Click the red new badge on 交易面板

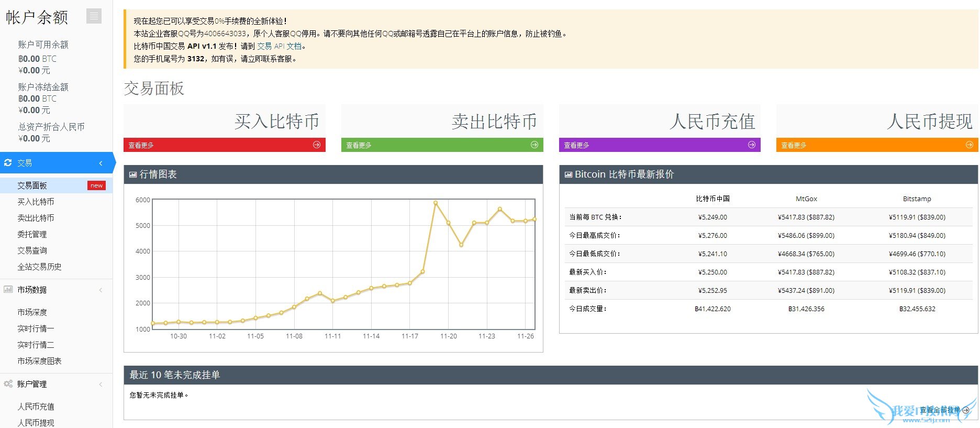(x=96, y=185)
